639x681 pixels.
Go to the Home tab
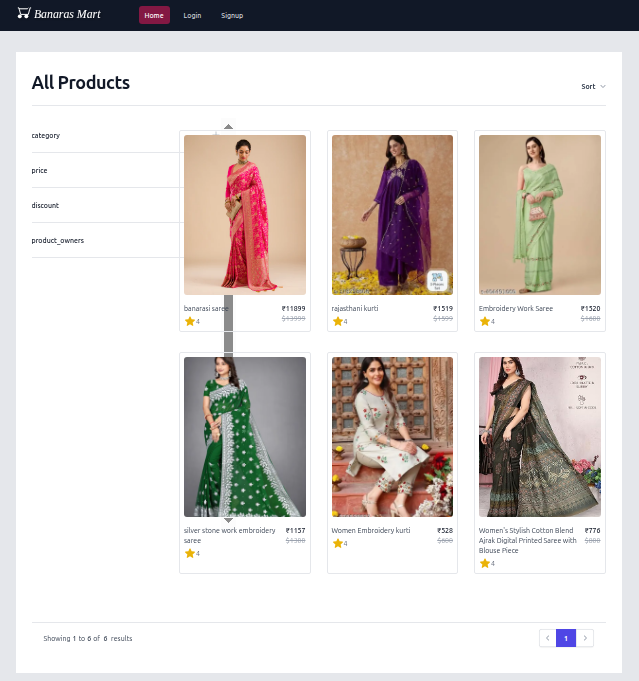click(153, 15)
